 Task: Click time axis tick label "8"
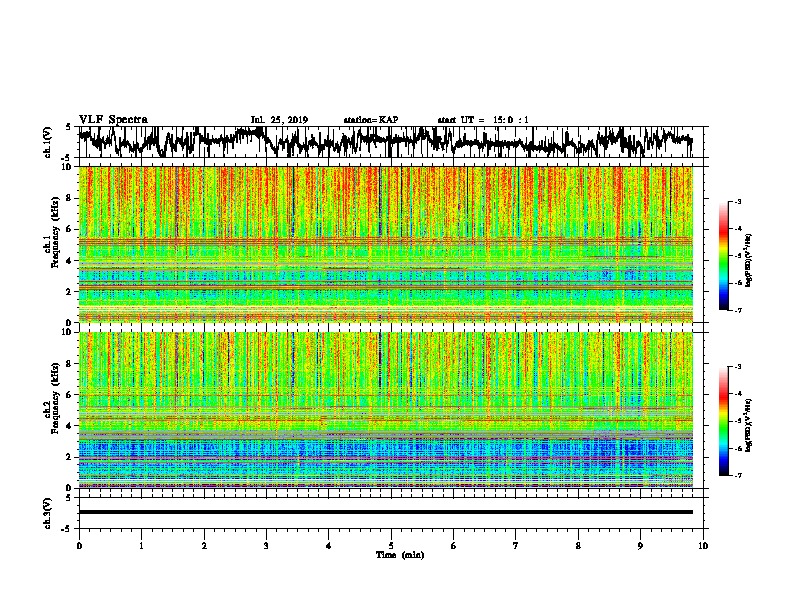[578, 546]
